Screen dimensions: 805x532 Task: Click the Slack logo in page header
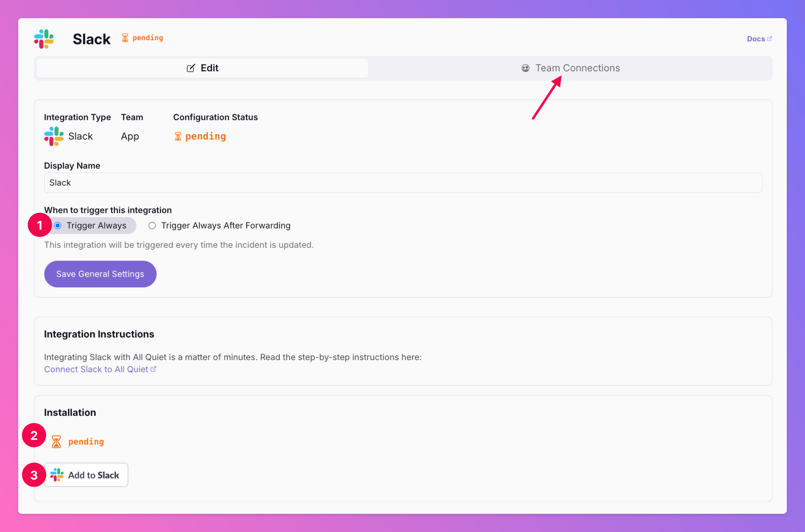tap(44, 39)
